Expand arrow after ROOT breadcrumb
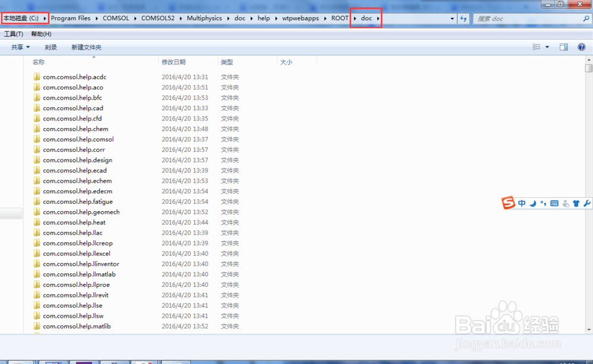 pyautogui.click(x=355, y=18)
